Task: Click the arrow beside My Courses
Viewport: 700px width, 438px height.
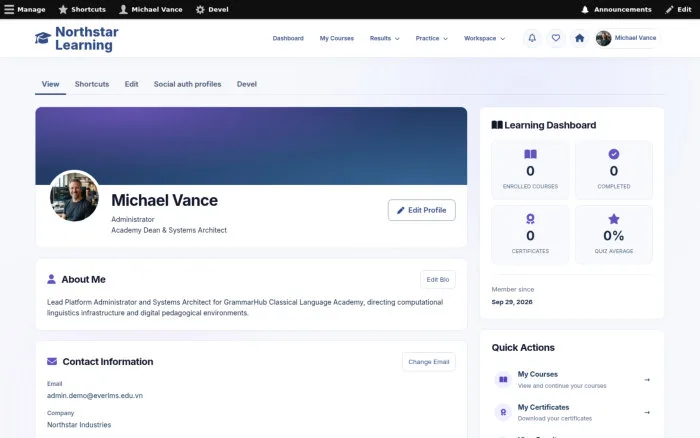Action: pos(647,380)
